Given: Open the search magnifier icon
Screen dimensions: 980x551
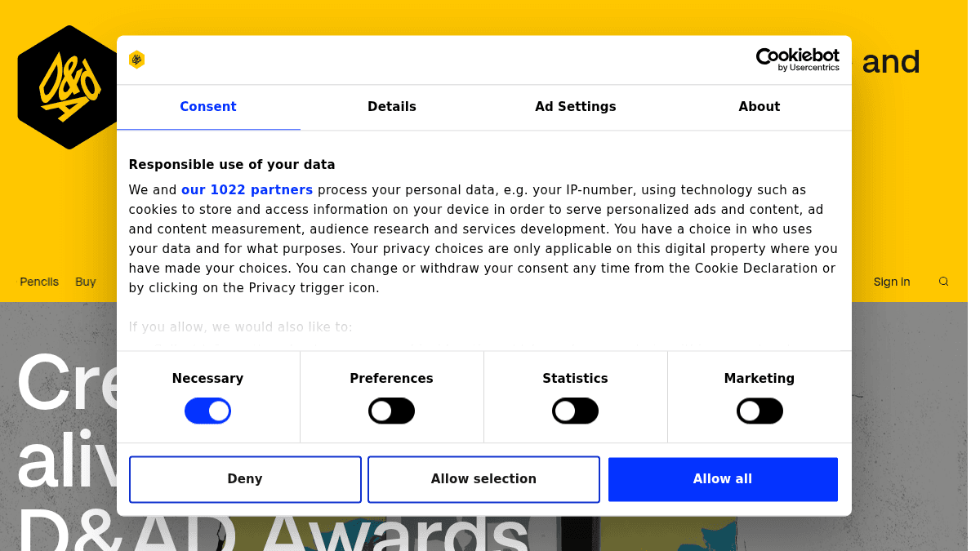Looking at the screenshot, I should (943, 282).
